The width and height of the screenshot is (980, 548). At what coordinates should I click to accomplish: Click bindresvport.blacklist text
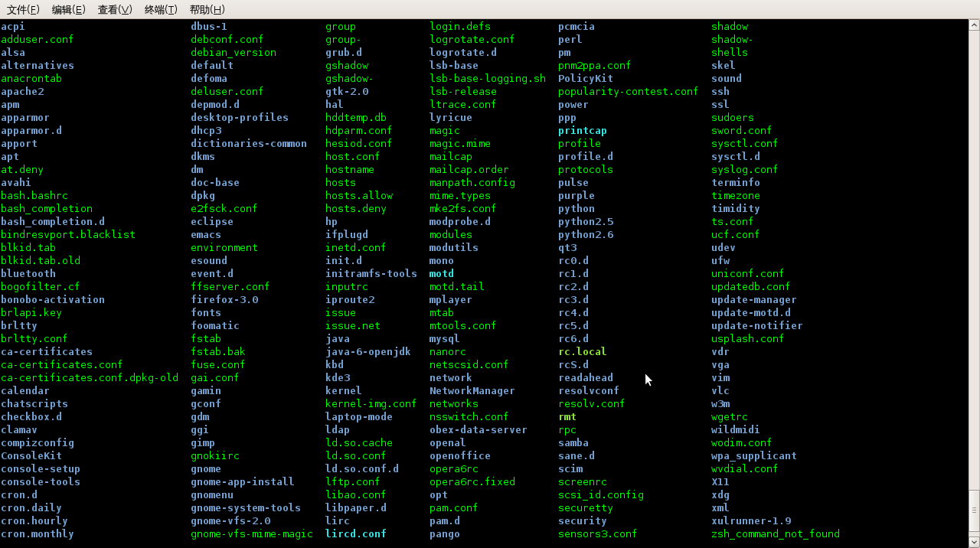pos(68,234)
